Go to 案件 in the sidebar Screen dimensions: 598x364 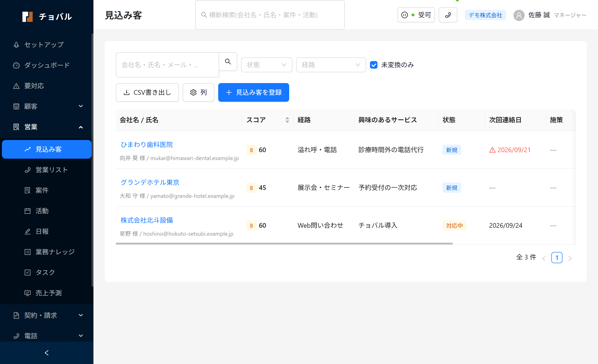(46, 190)
